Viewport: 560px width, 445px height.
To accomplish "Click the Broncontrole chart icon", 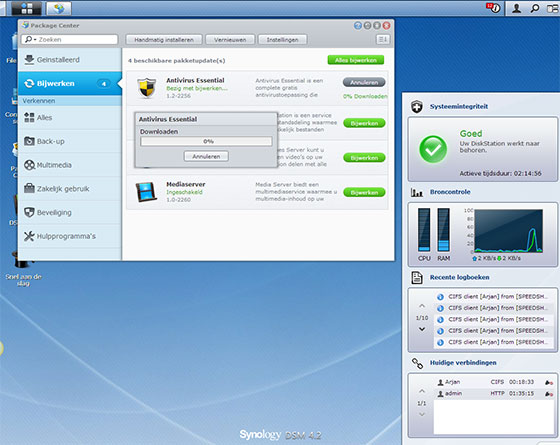I will tap(417, 192).
